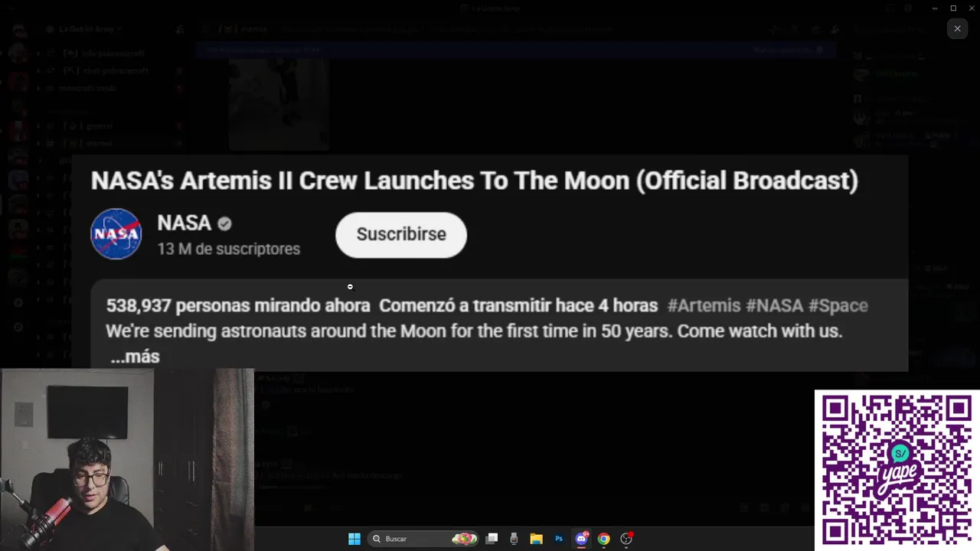Screen dimensions: 980x551
Task: Click the Artemis II broadcast title
Action: point(475,181)
